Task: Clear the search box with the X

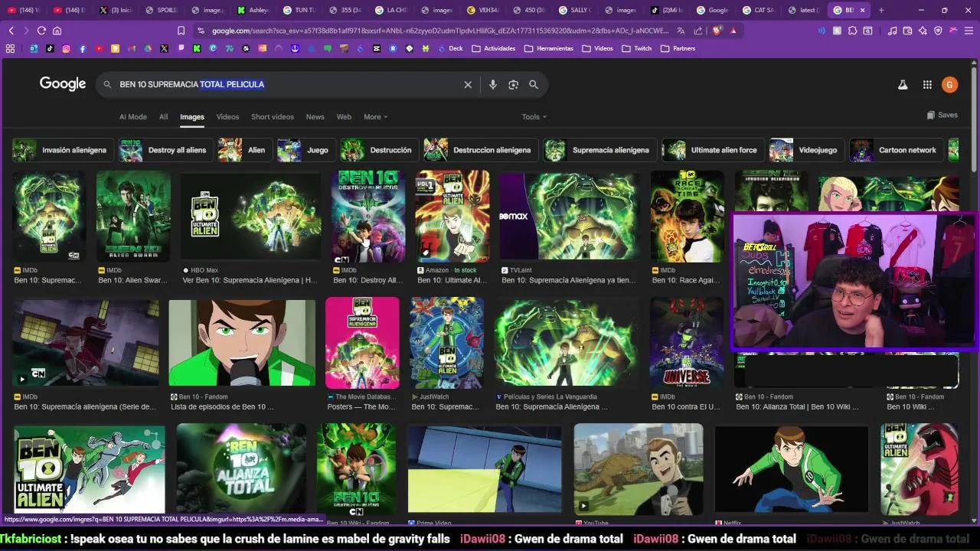Action: coord(468,84)
